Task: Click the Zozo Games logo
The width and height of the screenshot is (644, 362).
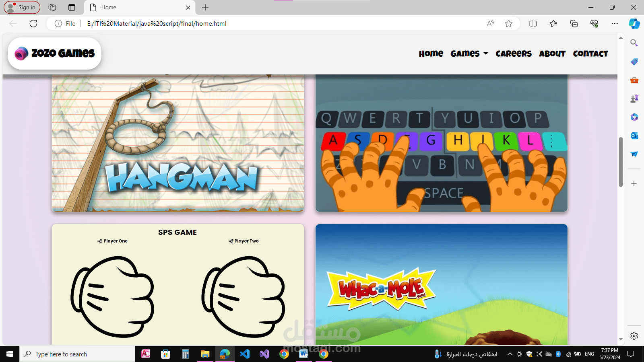Action: point(54,53)
